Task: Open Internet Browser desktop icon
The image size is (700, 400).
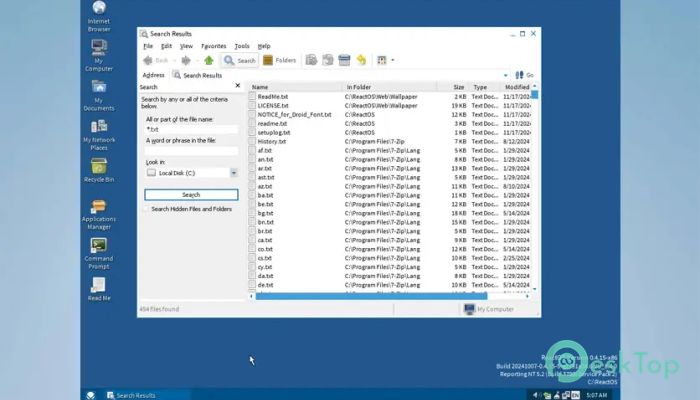Action: 99,17
